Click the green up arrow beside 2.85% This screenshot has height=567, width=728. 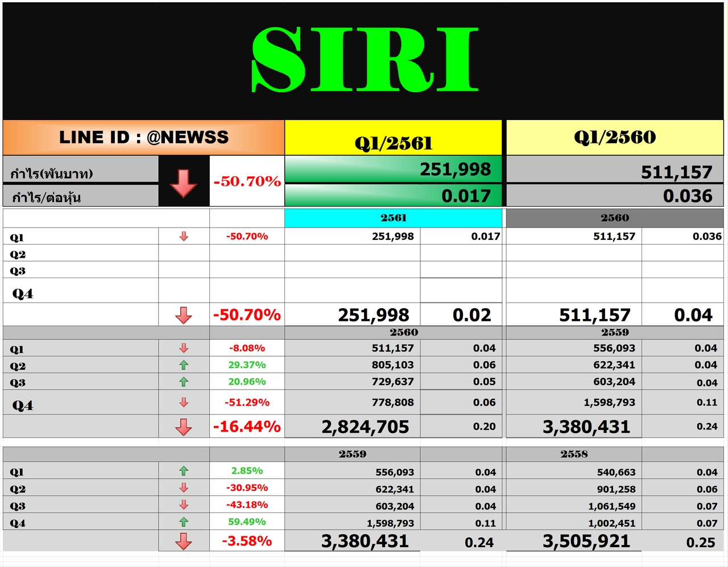pos(184,471)
